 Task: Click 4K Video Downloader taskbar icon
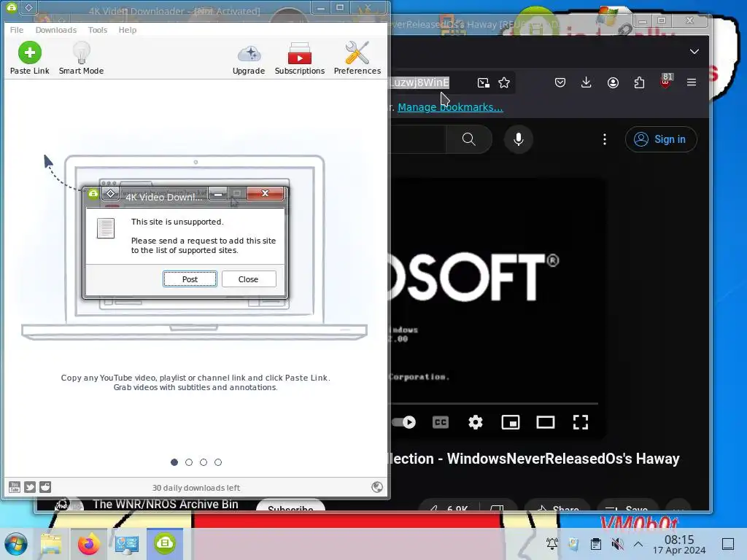click(x=165, y=544)
